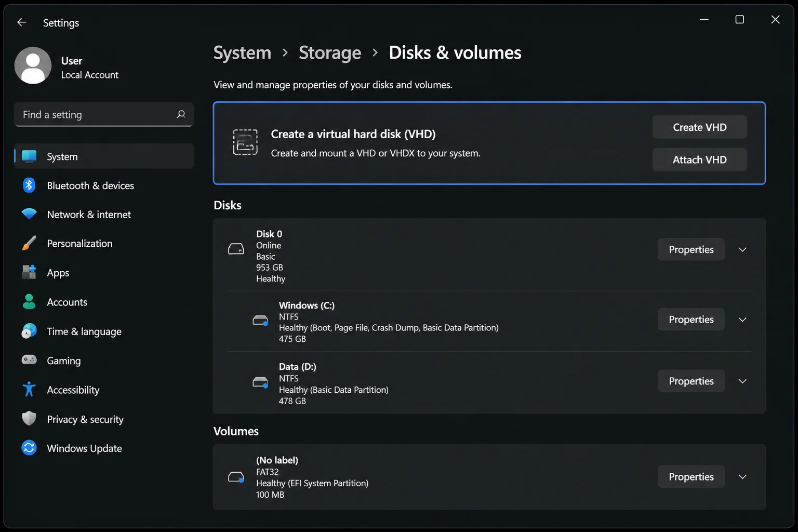The width and height of the screenshot is (798, 532).
Task: Click the 475 GB size text
Action: tap(292, 339)
